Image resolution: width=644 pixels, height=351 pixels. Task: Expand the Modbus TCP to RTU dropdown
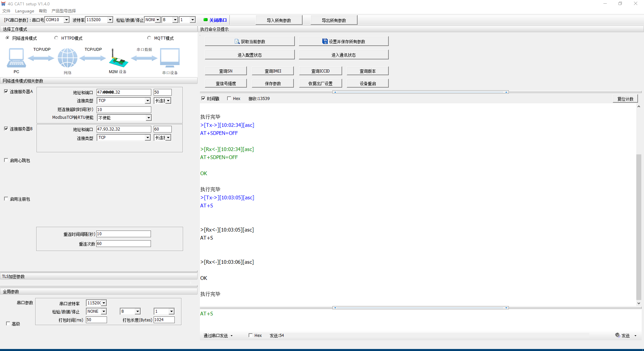point(148,118)
